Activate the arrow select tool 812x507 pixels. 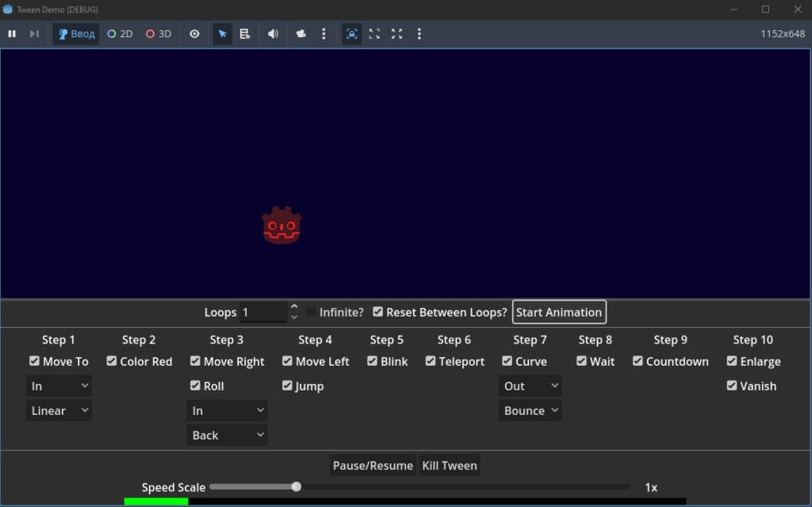222,33
